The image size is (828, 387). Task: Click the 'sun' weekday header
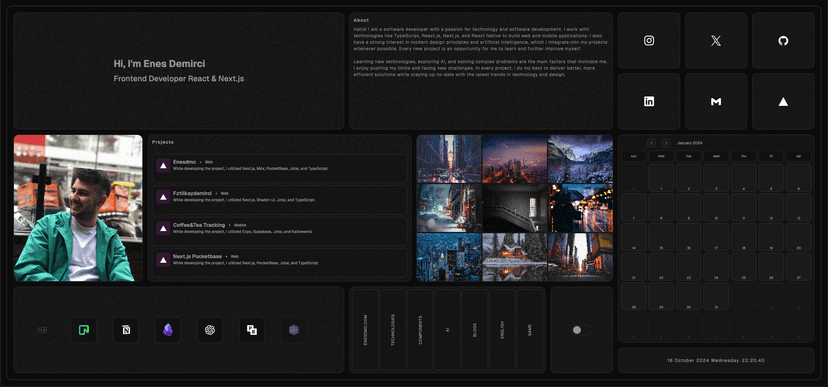pyautogui.click(x=634, y=156)
